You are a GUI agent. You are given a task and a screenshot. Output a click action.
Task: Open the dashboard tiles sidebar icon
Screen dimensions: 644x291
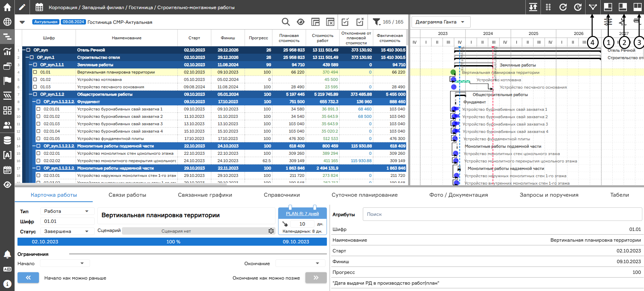tap(7, 110)
